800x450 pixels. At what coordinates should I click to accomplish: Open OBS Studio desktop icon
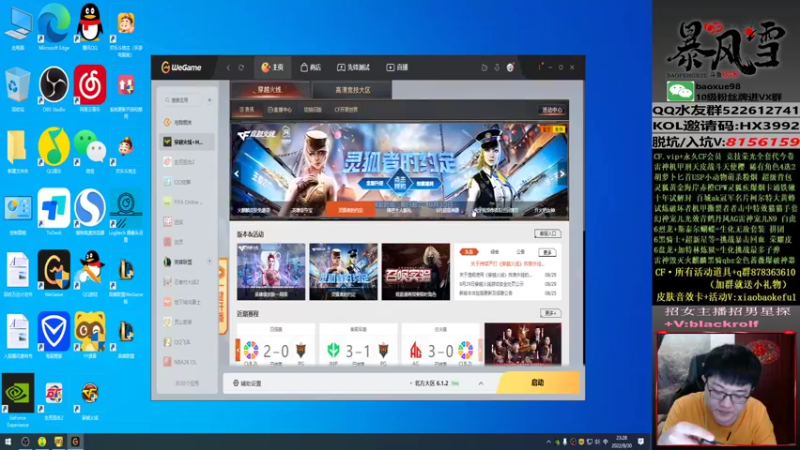pyautogui.click(x=54, y=86)
